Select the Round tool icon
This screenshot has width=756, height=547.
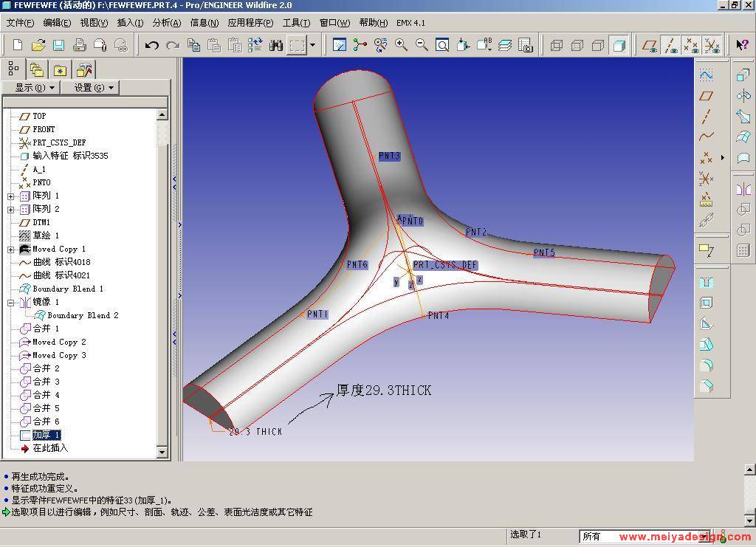706,365
